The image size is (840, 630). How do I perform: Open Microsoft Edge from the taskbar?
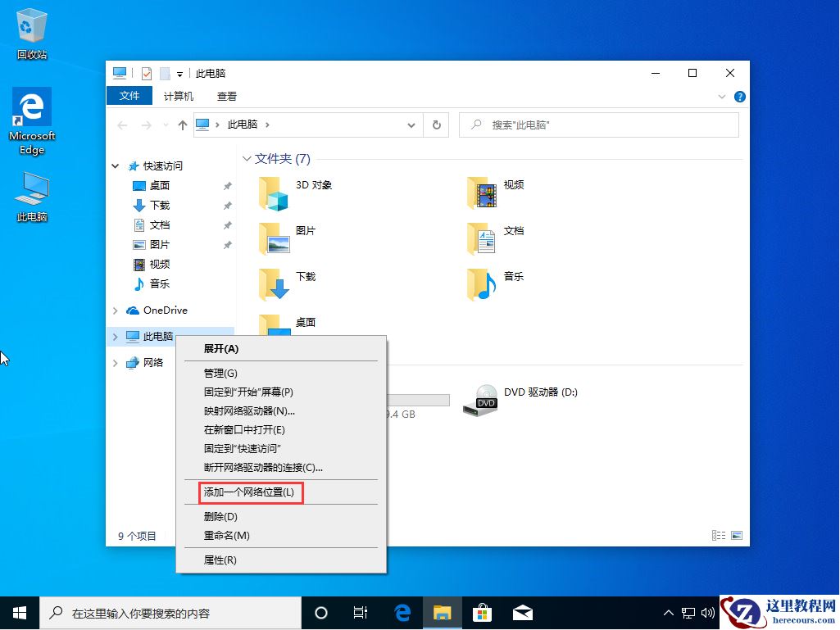click(x=402, y=612)
